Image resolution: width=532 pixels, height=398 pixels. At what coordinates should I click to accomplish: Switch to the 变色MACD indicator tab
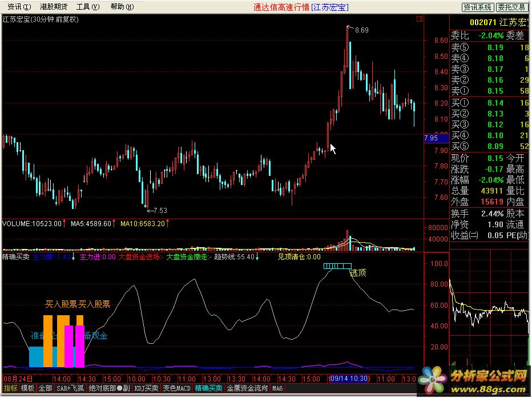pyautogui.click(x=177, y=388)
